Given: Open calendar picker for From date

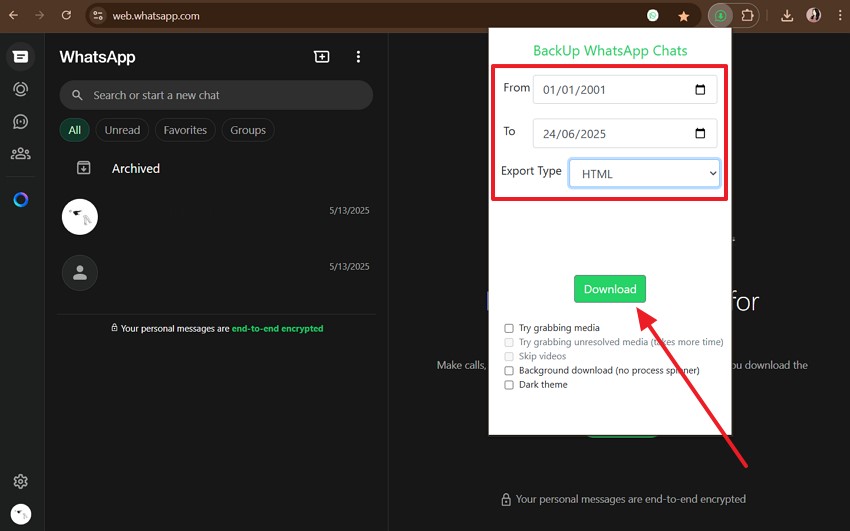Looking at the screenshot, I should pos(700,90).
